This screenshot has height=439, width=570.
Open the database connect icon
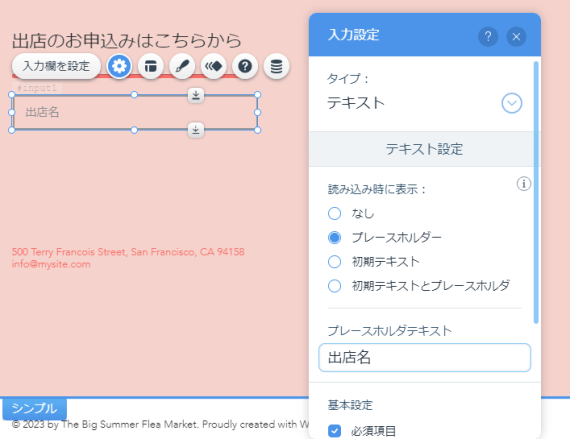coord(276,66)
